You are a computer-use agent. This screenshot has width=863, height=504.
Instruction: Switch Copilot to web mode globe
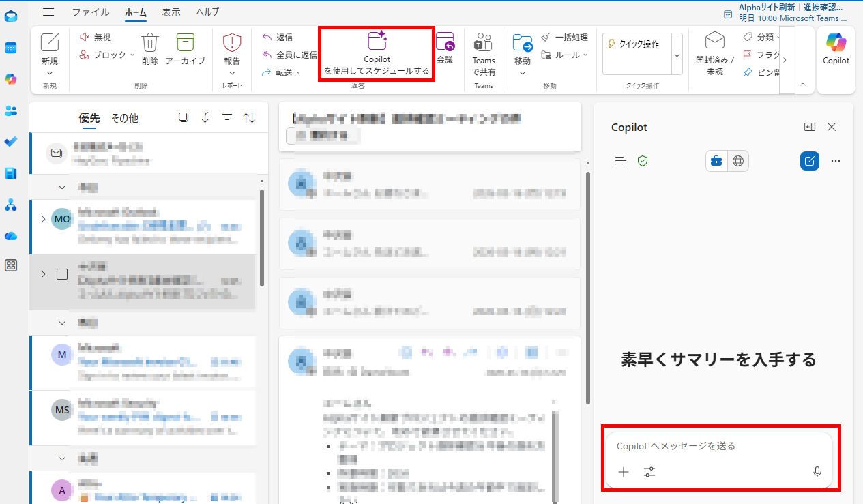pos(737,161)
